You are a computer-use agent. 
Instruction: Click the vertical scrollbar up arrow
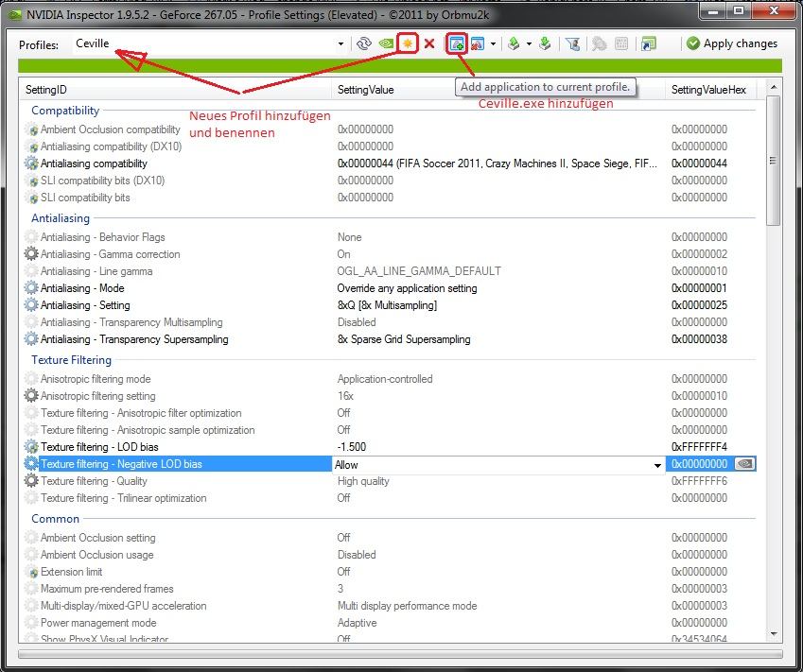(774, 88)
